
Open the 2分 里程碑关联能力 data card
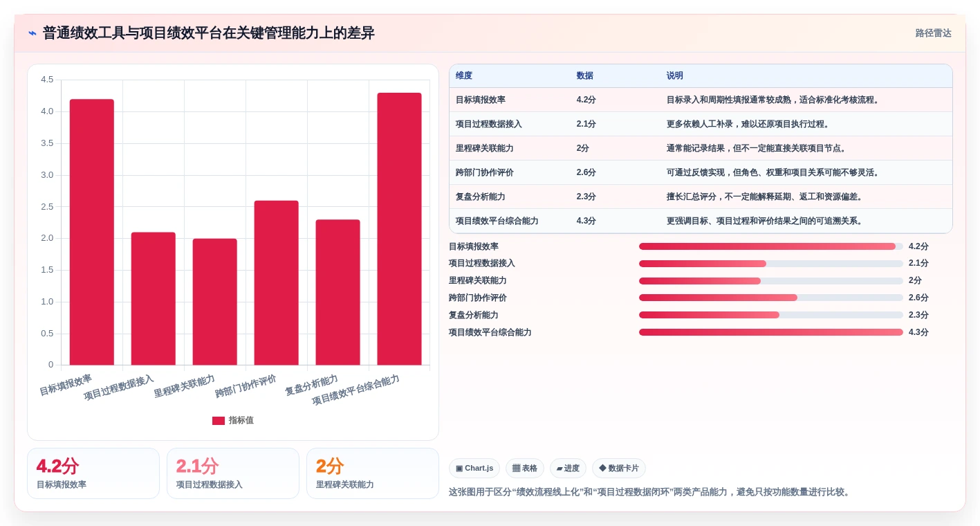point(373,473)
